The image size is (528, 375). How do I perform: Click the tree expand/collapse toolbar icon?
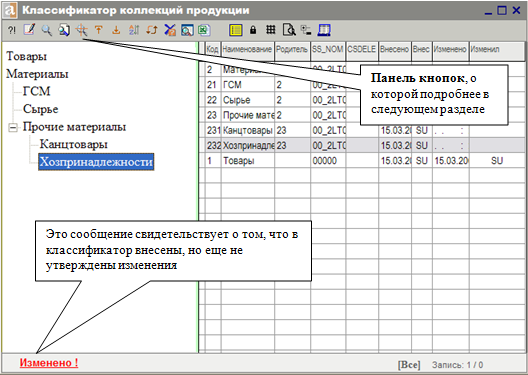[x=306, y=30]
